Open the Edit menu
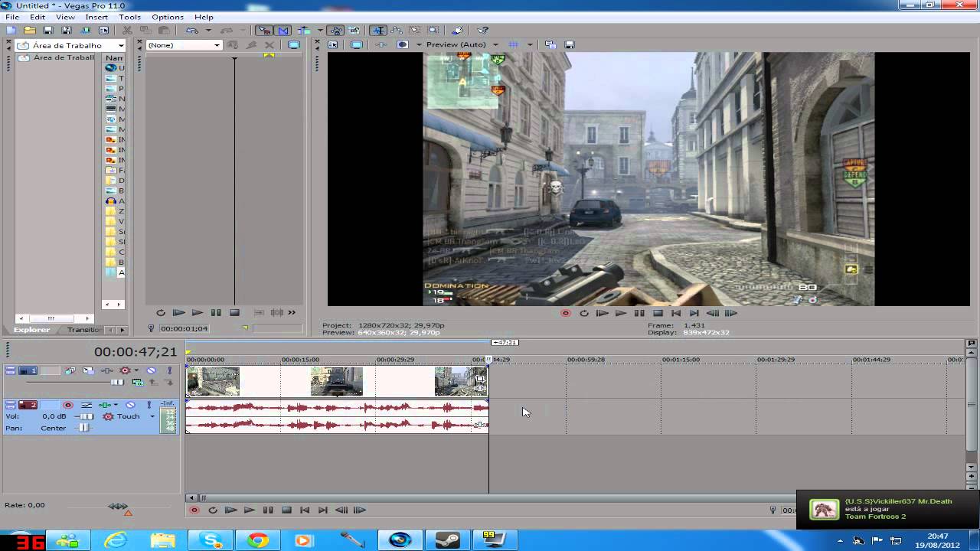 click(38, 17)
